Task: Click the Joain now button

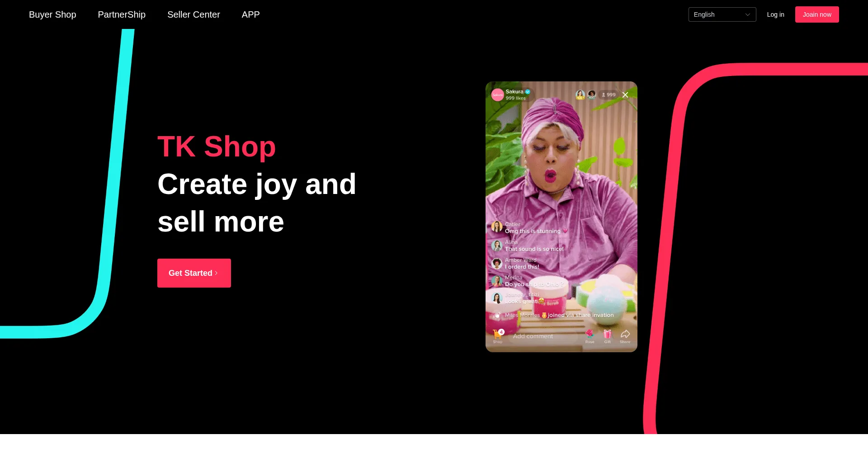Action: 817,14
